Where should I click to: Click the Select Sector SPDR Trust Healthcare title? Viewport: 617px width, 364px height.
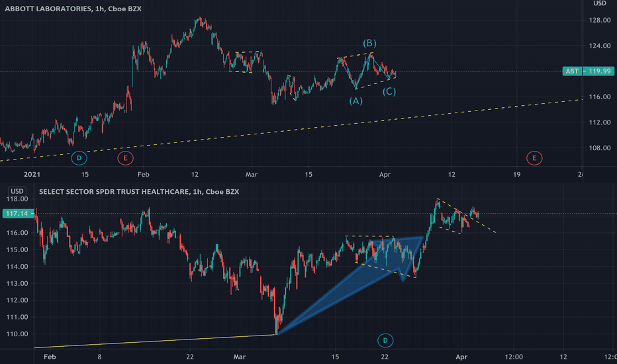139,192
